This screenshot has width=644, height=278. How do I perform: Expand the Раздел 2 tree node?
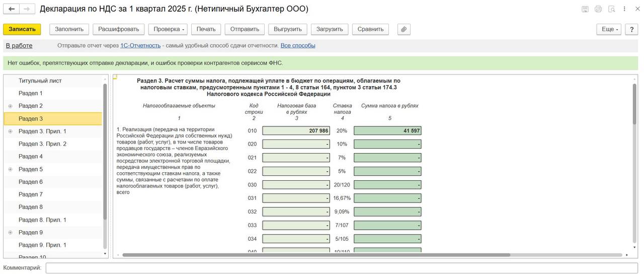pos(10,106)
